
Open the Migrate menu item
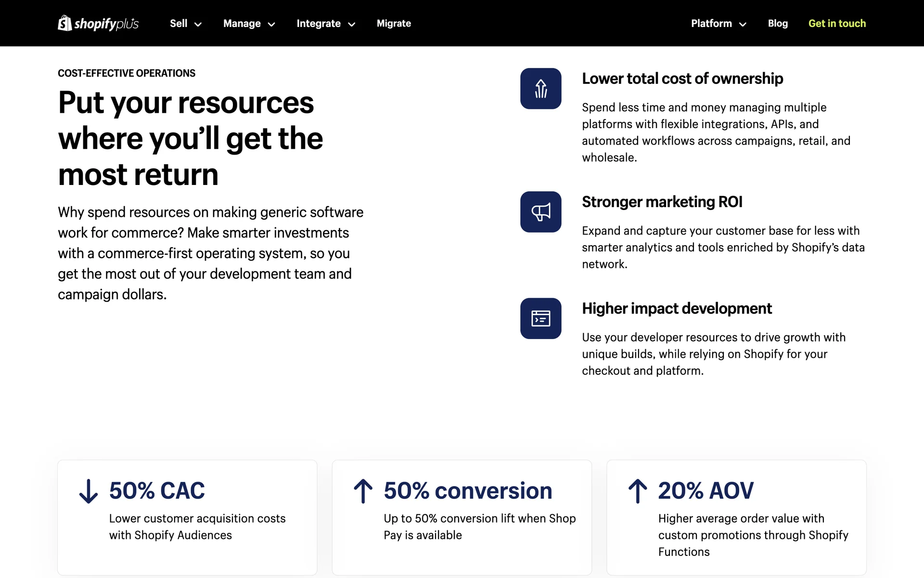coord(394,23)
